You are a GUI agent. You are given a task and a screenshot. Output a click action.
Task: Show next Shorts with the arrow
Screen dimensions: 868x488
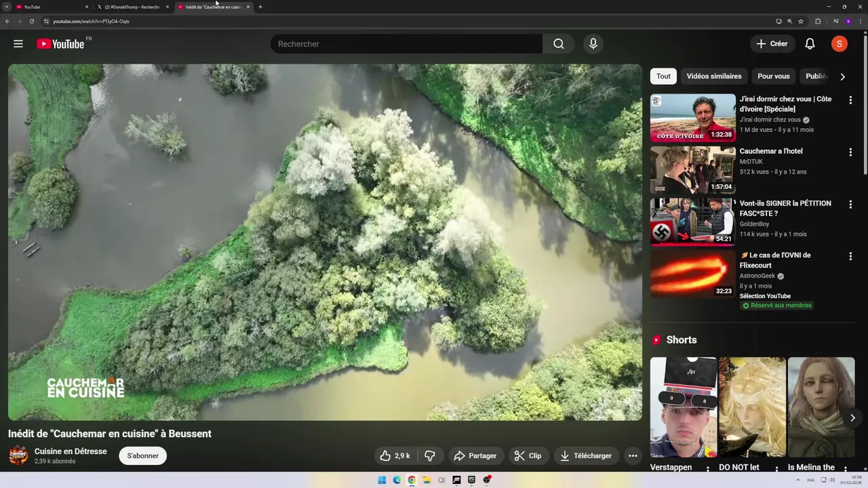[x=852, y=418]
